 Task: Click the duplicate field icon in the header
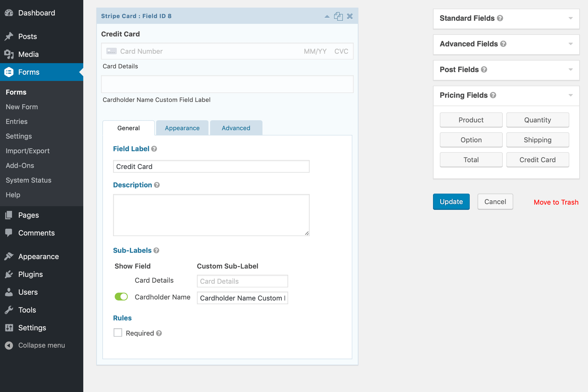[338, 16]
